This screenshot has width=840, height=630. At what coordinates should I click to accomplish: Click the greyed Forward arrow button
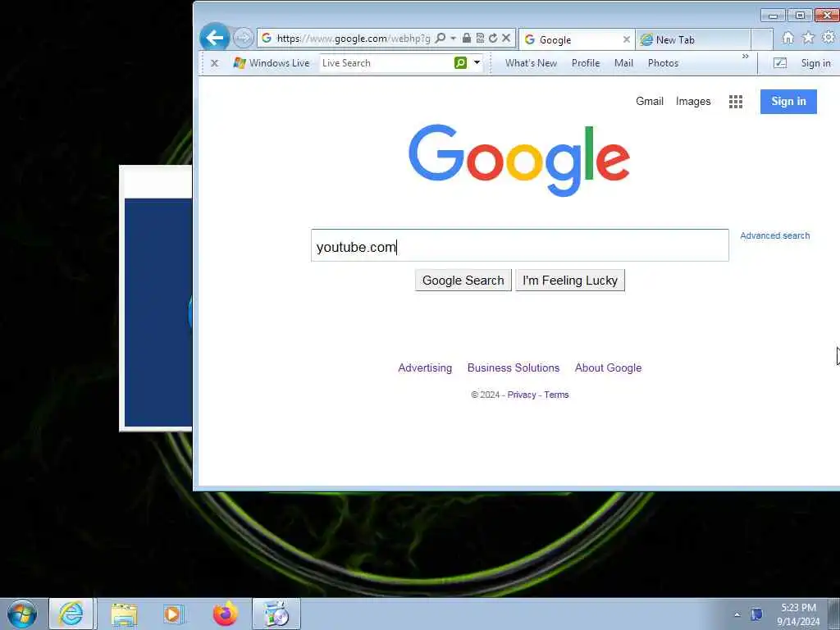pos(243,38)
